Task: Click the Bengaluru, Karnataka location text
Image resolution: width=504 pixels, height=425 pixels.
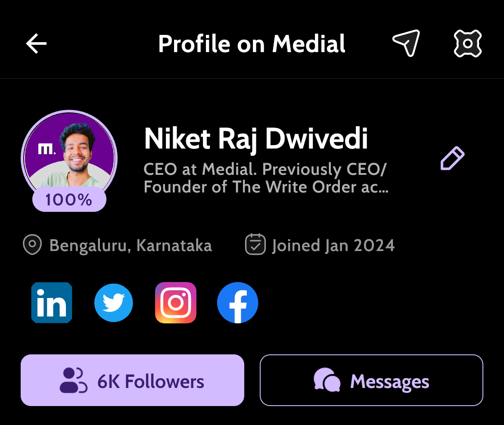Action: (131, 245)
